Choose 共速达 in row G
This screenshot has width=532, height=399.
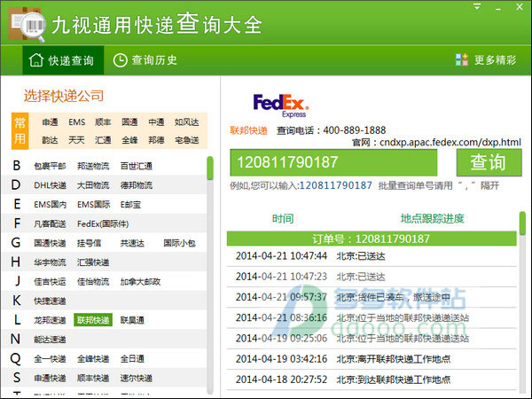[x=132, y=243]
